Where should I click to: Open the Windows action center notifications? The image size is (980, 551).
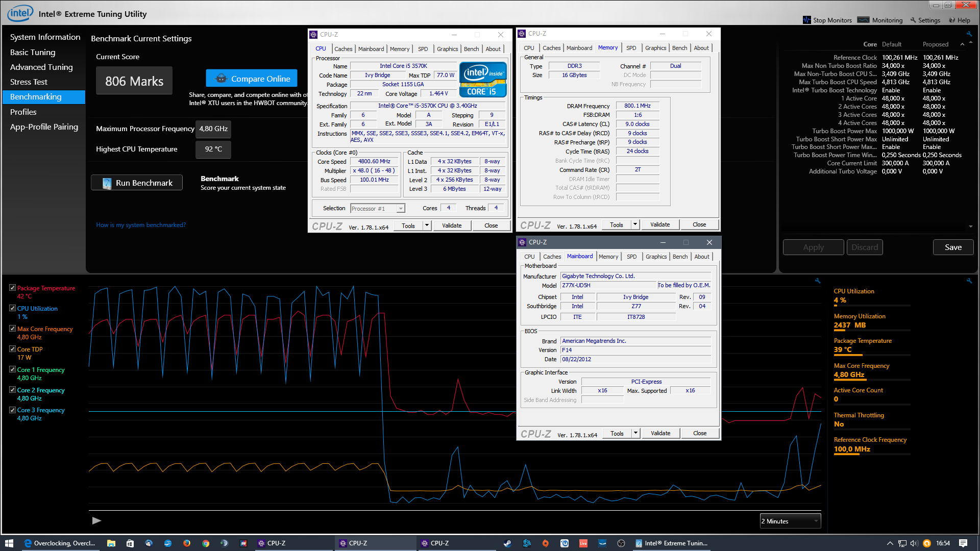963,543
